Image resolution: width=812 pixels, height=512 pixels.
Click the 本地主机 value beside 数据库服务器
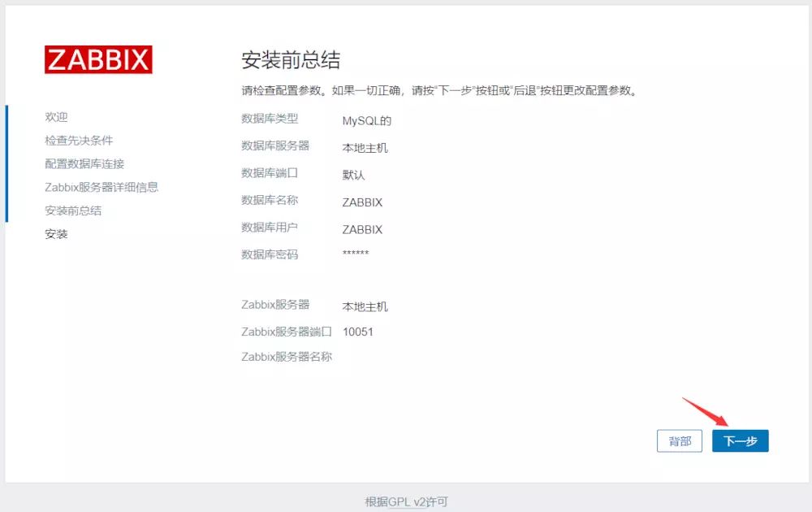pos(365,148)
